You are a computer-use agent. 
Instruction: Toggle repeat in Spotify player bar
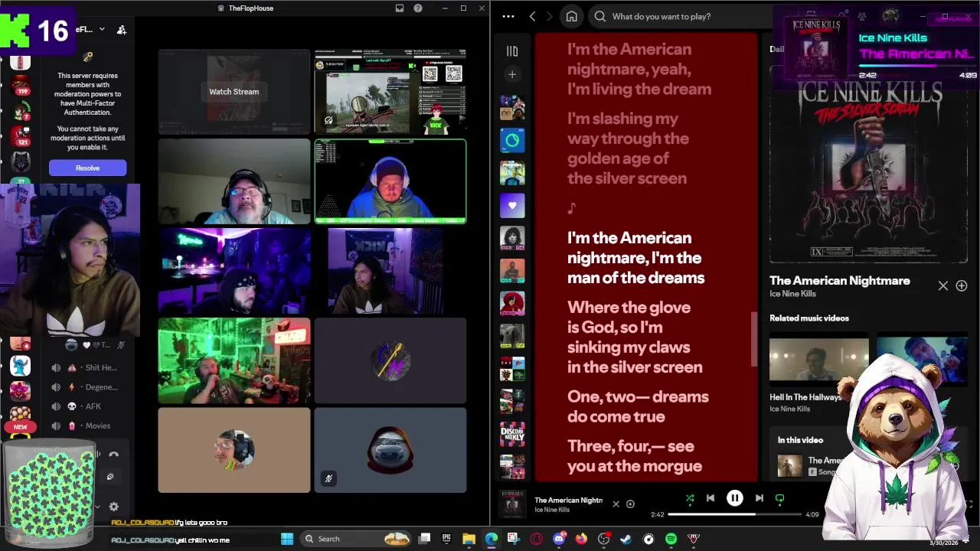pos(779,498)
